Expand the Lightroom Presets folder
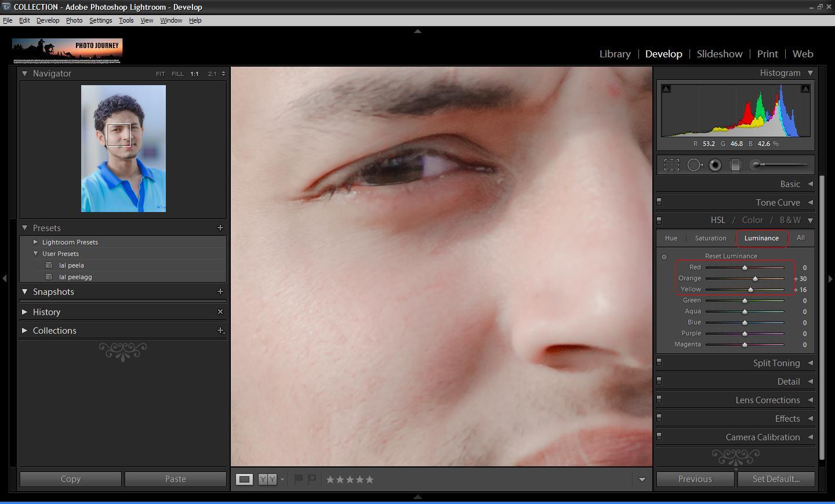Viewport: 835px width, 504px height. tap(35, 242)
